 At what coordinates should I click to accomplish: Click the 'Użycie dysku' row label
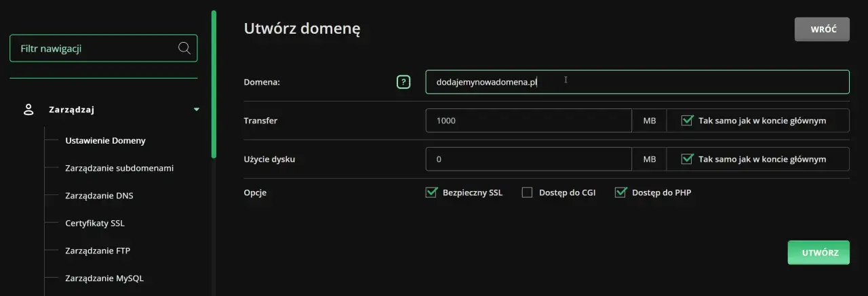coord(269,159)
